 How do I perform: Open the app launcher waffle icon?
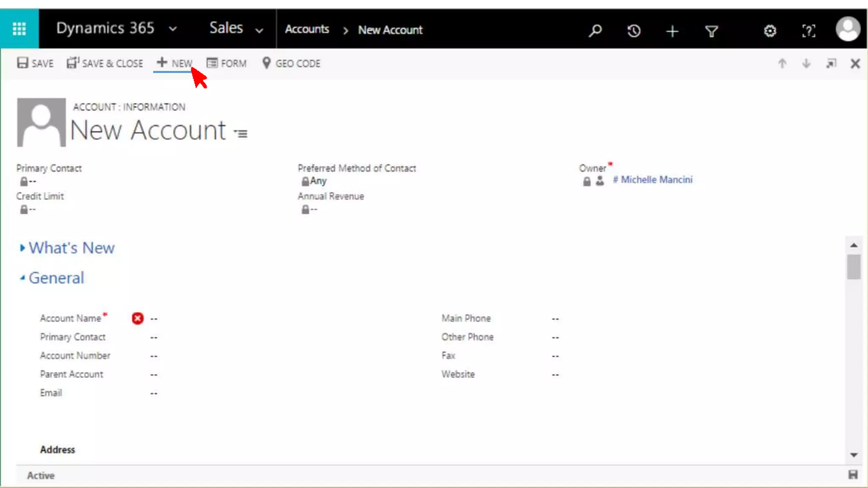(x=19, y=29)
